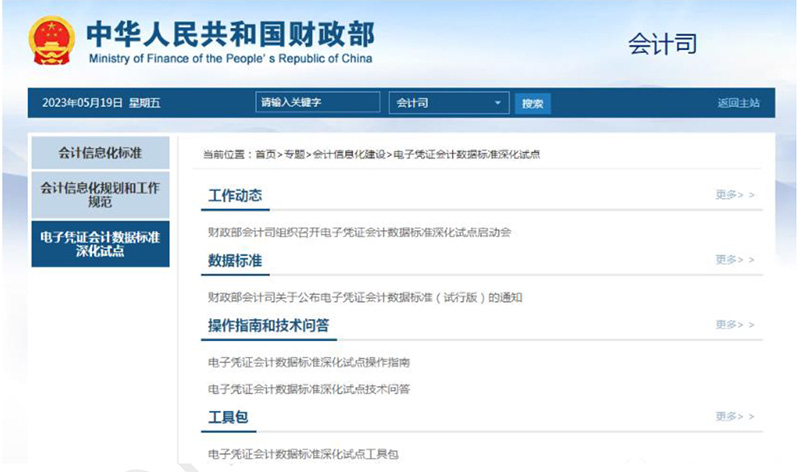Image resolution: width=800 pixels, height=472 pixels.
Task: Click the 工作动态 section heading
Action: tap(235, 195)
